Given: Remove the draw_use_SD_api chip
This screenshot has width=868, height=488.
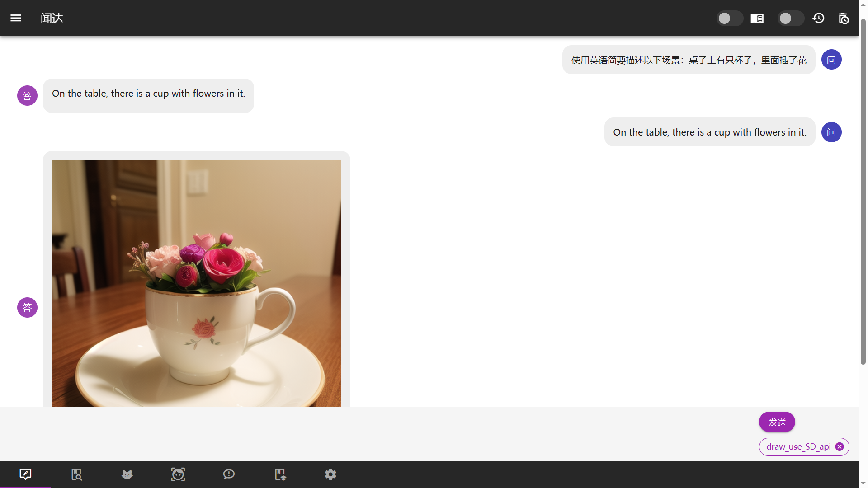Looking at the screenshot, I should (840, 446).
